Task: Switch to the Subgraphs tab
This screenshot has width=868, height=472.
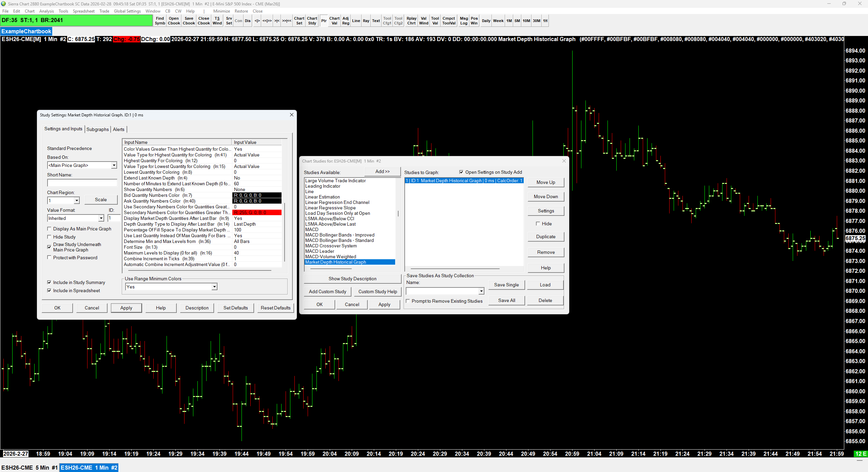Action: 97,129
